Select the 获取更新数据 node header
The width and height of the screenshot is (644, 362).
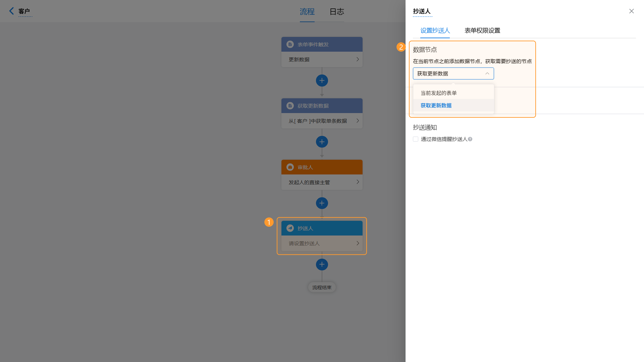[322, 106]
